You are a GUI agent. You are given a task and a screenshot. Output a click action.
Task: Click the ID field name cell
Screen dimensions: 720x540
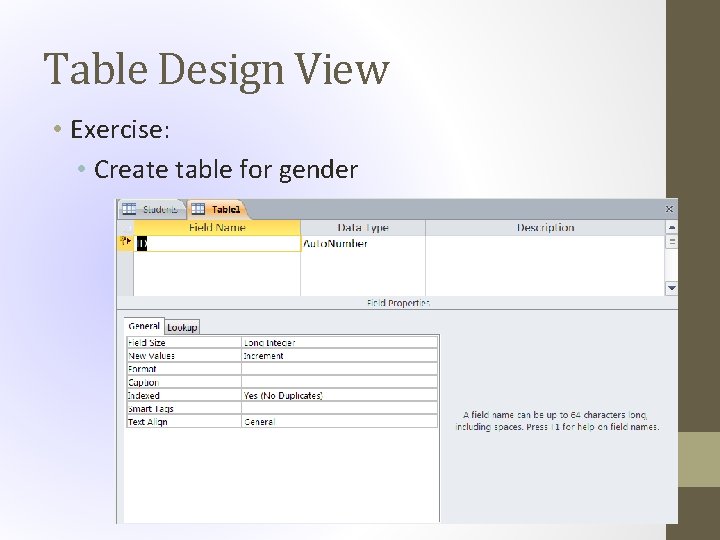(218, 243)
